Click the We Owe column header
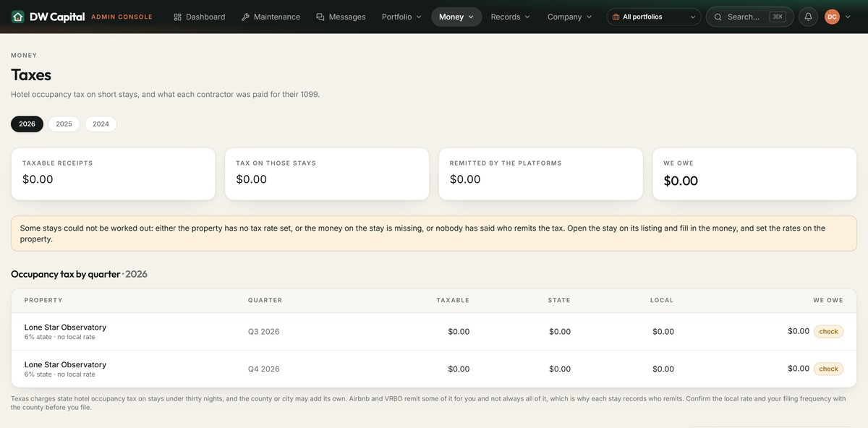The height and width of the screenshot is (428, 868). pyautogui.click(x=828, y=300)
